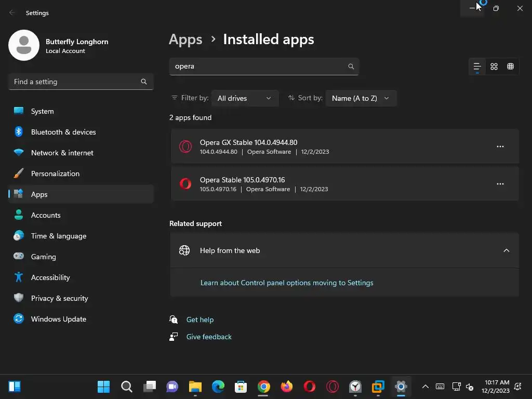Click the search icon in apps search box
This screenshot has height=399, width=532.
pyautogui.click(x=351, y=66)
